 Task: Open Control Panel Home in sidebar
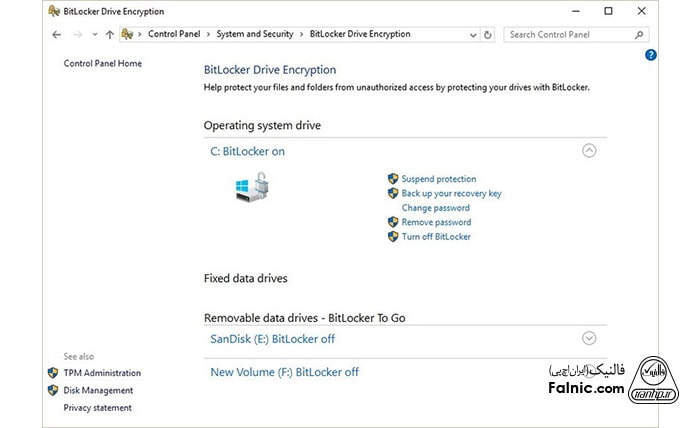(103, 63)
